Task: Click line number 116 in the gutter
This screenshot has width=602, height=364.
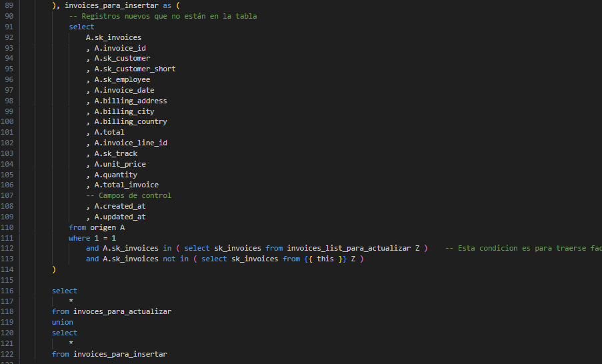Action: click(x=9, y=291)
